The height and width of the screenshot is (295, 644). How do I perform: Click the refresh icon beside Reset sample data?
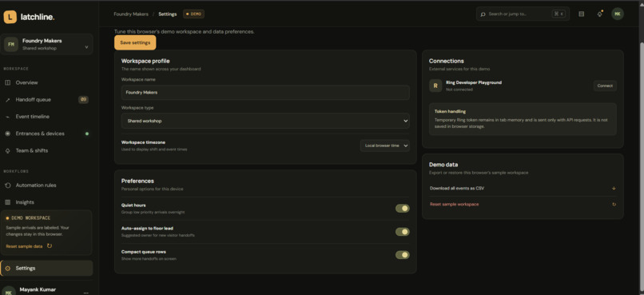coord(50,245)
